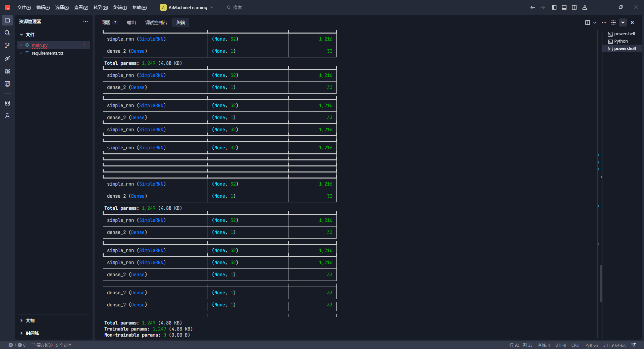
Task: Open the 编辑 menu
Action: click(43, 7)
